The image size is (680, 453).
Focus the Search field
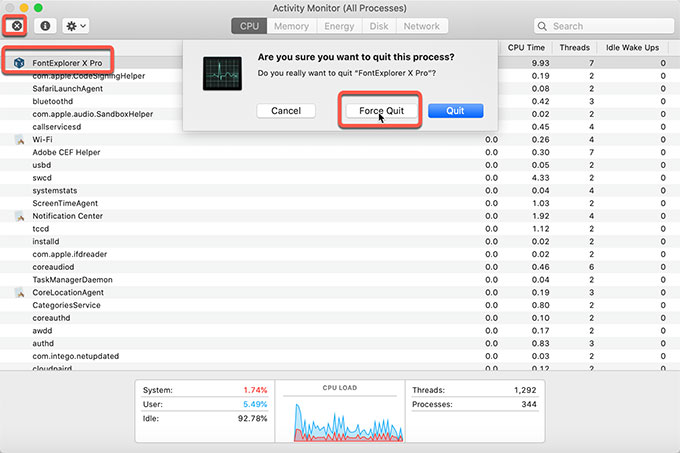604,26
